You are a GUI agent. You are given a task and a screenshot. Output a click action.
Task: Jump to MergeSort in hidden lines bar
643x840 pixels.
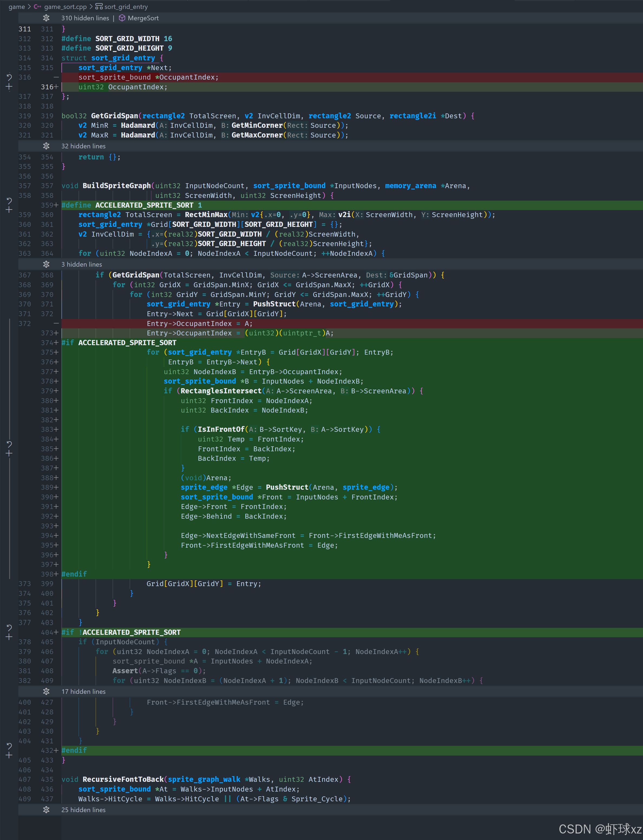tap(143, 18)
